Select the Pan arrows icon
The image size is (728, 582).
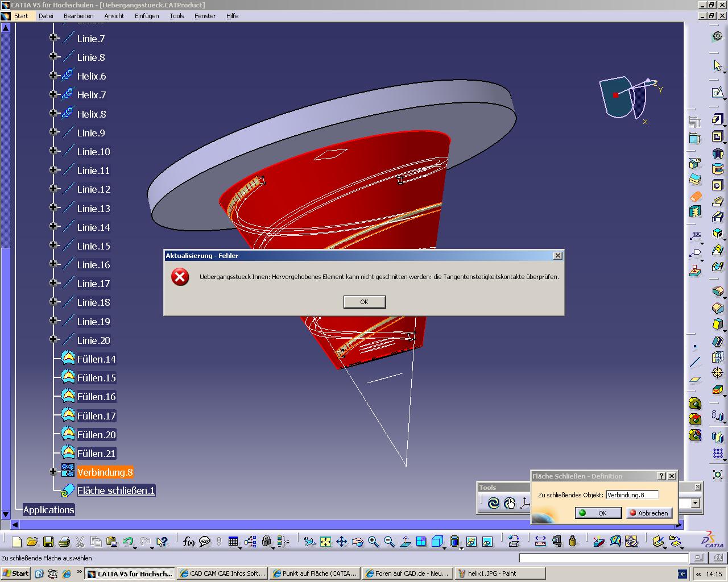[x=341, y=542]
